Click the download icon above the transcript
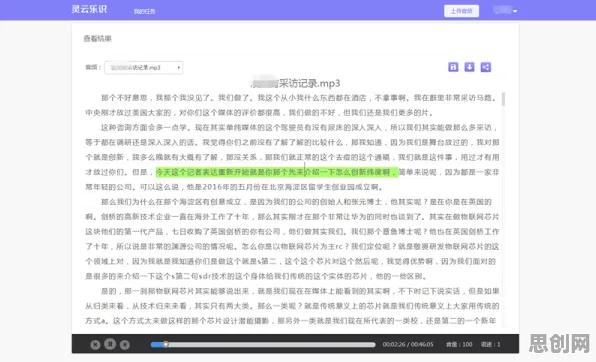596x362 pixels. point(469,67)
